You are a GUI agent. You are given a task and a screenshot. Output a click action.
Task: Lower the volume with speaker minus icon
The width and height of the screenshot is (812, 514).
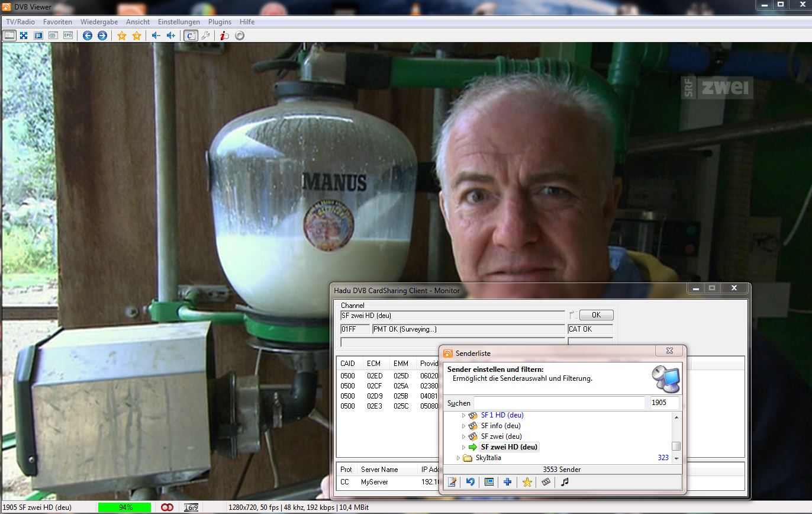pos(156,36)
